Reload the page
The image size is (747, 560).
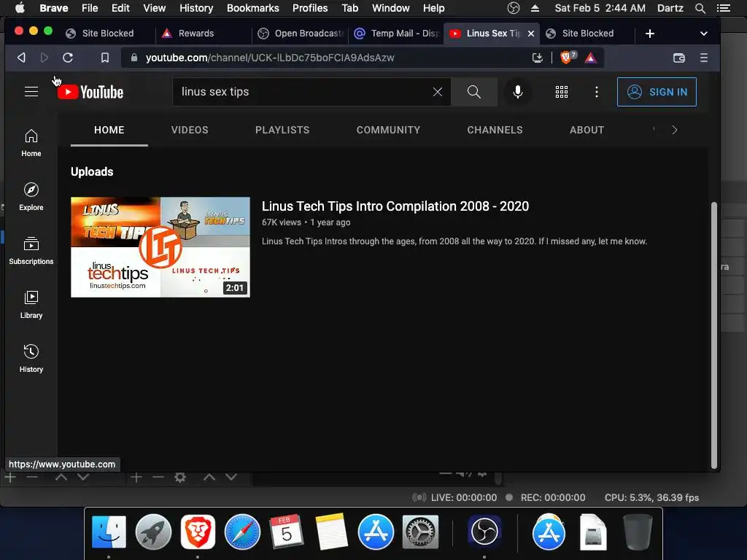[68, 58]
